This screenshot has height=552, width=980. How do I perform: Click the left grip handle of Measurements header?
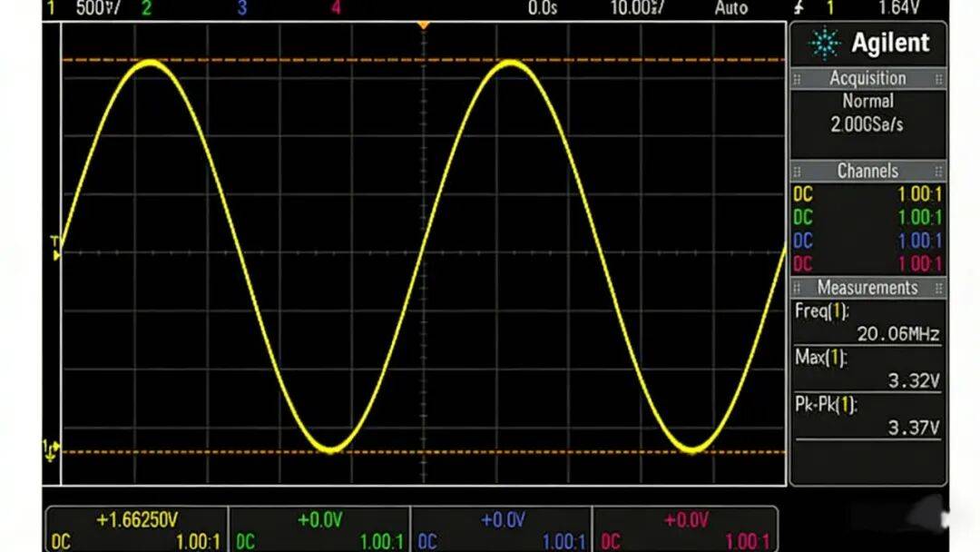click(x=797, y=288)
